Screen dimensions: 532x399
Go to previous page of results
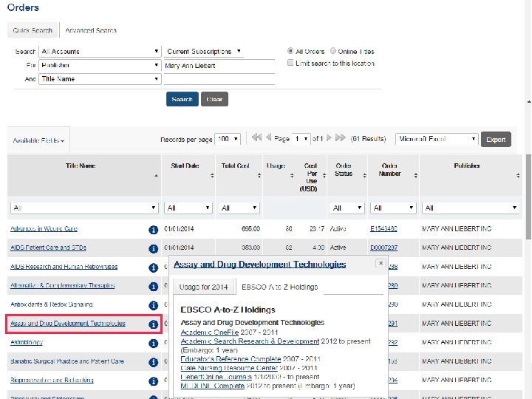click(x=269, y=137)
